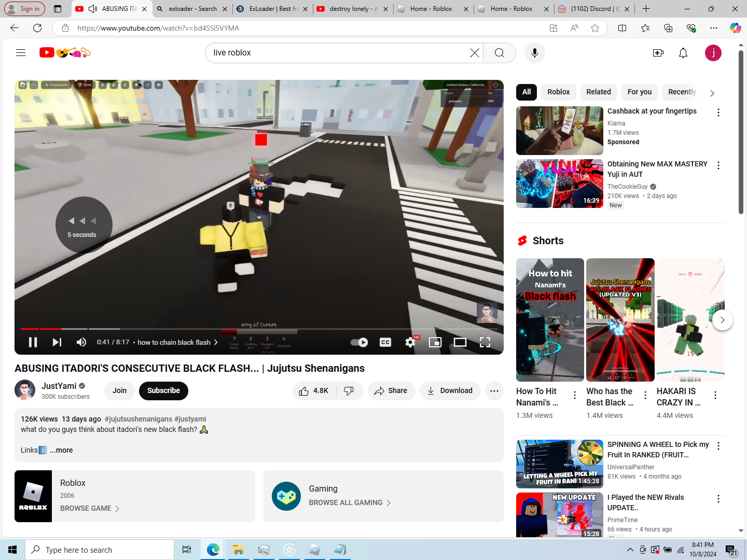The width and height of the screenshot is (747, 560).
Task: Open more actions ellipsis under video
Action: coord(494,391)
